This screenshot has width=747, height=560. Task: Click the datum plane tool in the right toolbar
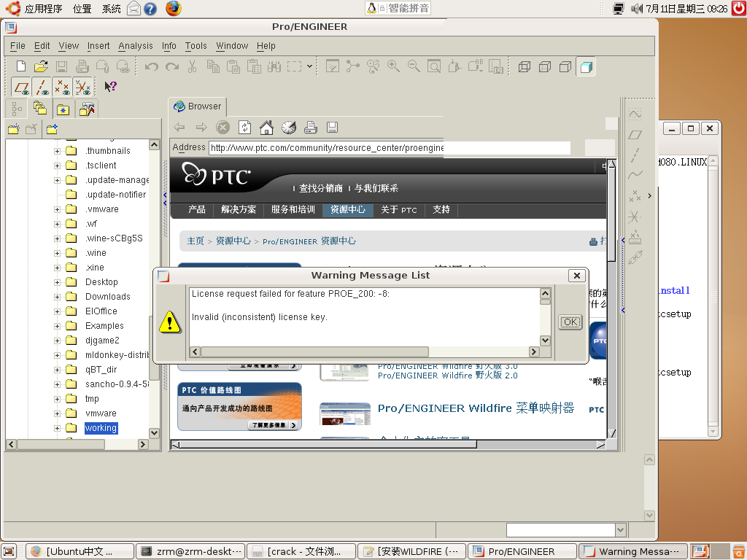tap(635, 135)
